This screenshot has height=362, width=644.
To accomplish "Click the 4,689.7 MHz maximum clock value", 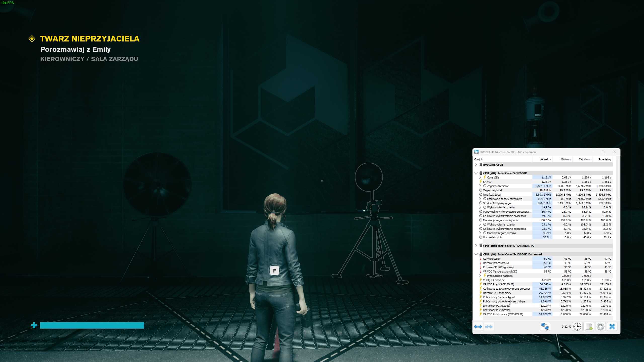I will point(583,186).
